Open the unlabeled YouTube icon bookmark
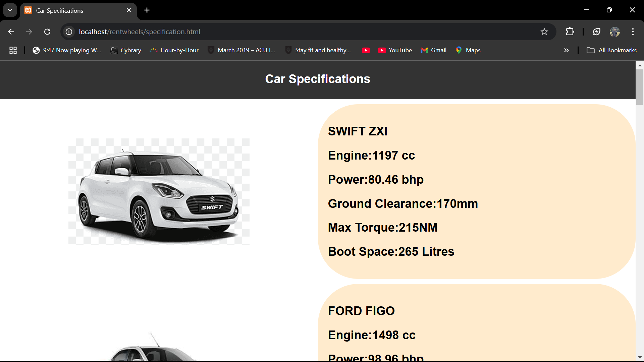Image resolution: width=644 pixels, height=362 pixels. 366,50
